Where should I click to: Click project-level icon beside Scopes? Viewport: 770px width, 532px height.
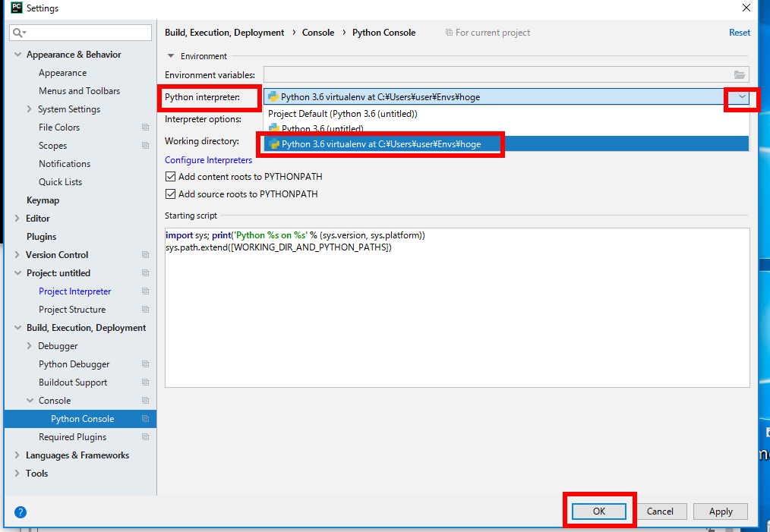pos(145,145)
